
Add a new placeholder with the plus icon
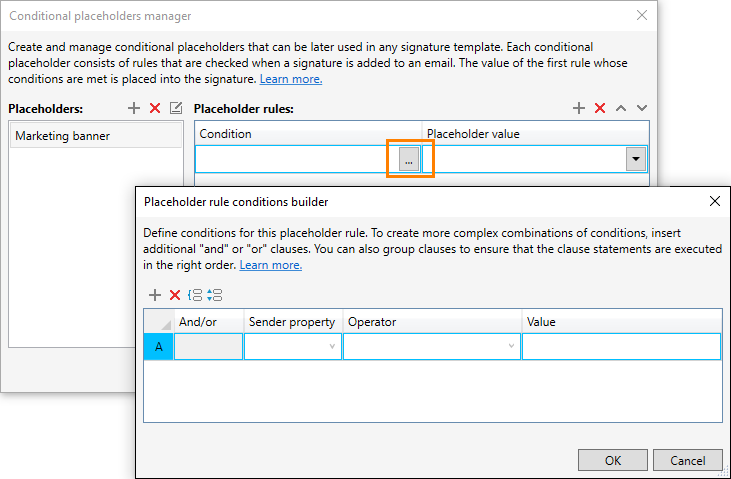pos(134,108)
